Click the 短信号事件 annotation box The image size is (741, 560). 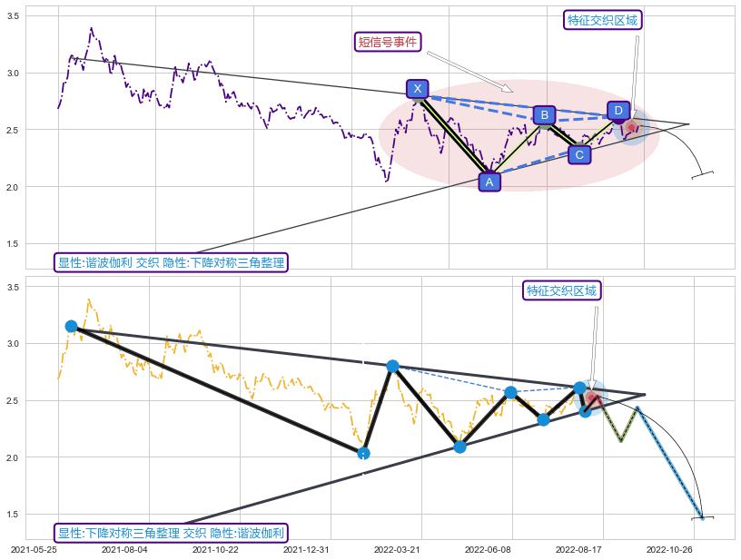tap(388, 42)
